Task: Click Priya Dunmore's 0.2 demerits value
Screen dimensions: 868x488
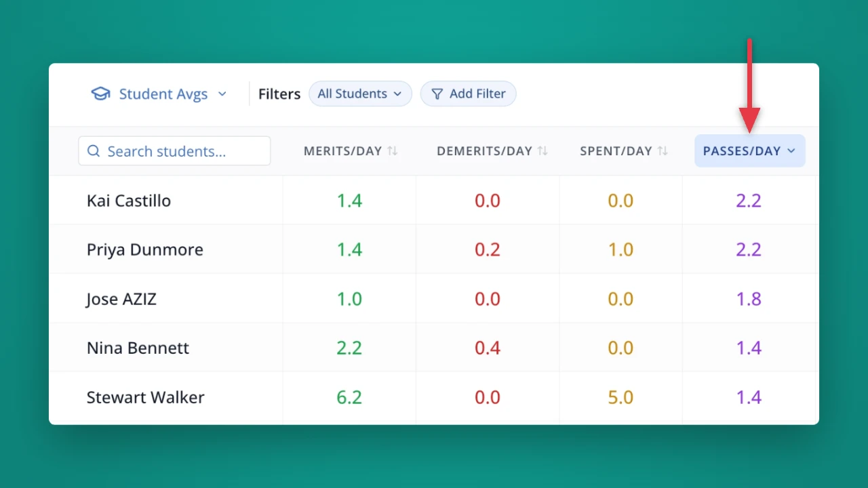Action: [488, 249]
